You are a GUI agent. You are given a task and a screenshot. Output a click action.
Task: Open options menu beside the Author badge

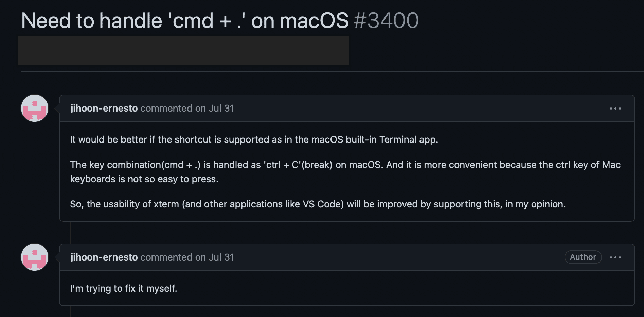pos(615,257)
